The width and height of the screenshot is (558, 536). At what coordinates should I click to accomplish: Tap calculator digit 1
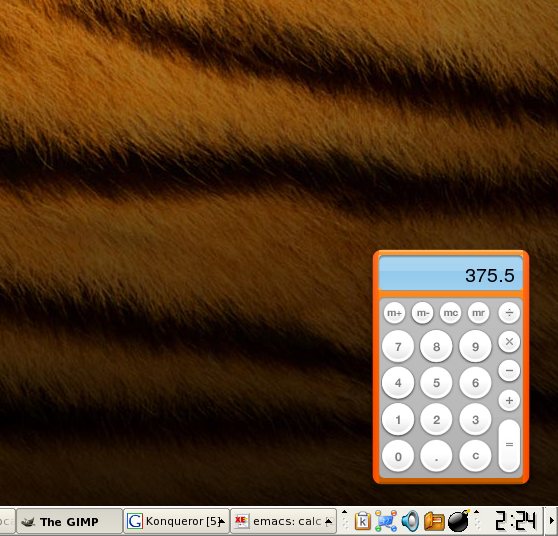point(398,420)
